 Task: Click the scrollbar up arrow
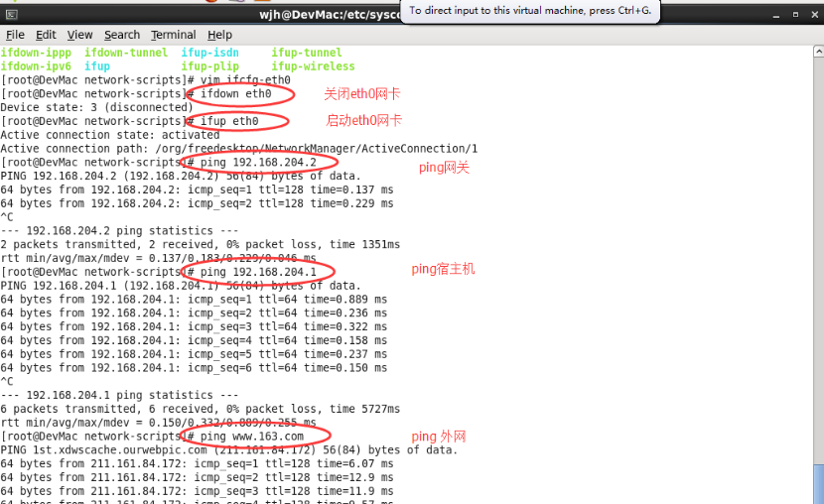pyautogui.click(x=818, y=51)
